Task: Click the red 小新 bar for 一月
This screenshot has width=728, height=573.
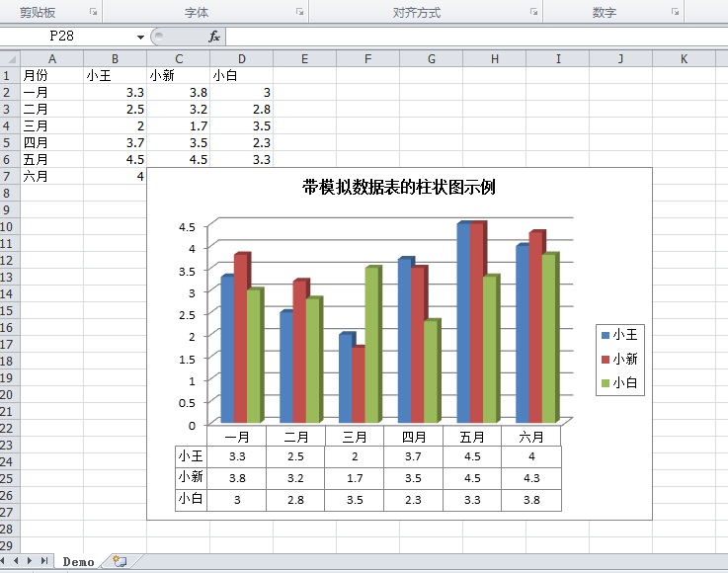Action: tap(241, 339)
